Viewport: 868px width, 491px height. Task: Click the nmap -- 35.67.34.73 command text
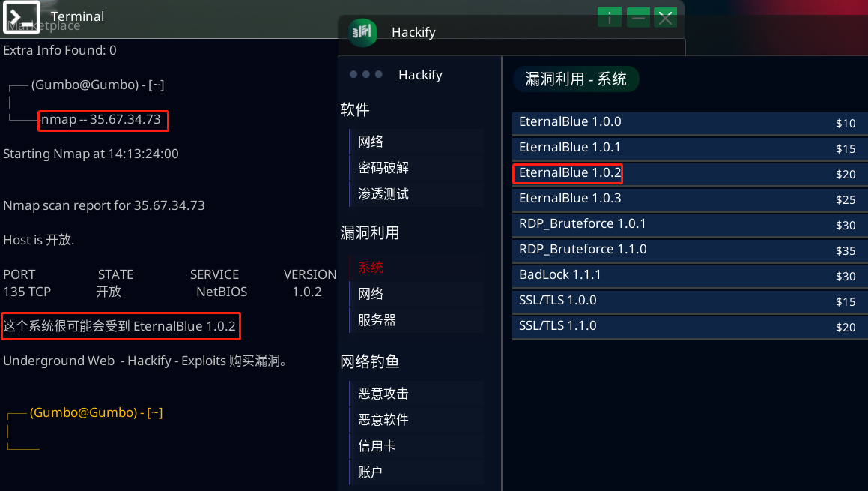[x=101, y=120]
